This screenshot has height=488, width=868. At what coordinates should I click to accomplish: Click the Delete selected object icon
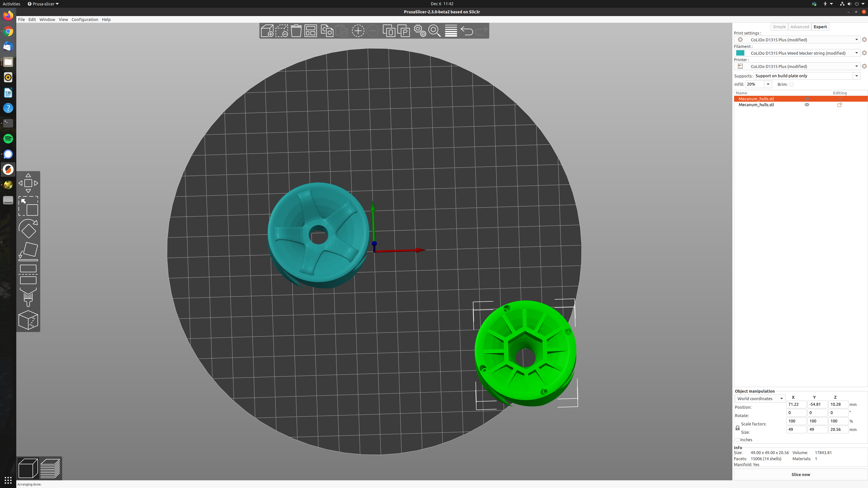(x=282, y=31)
